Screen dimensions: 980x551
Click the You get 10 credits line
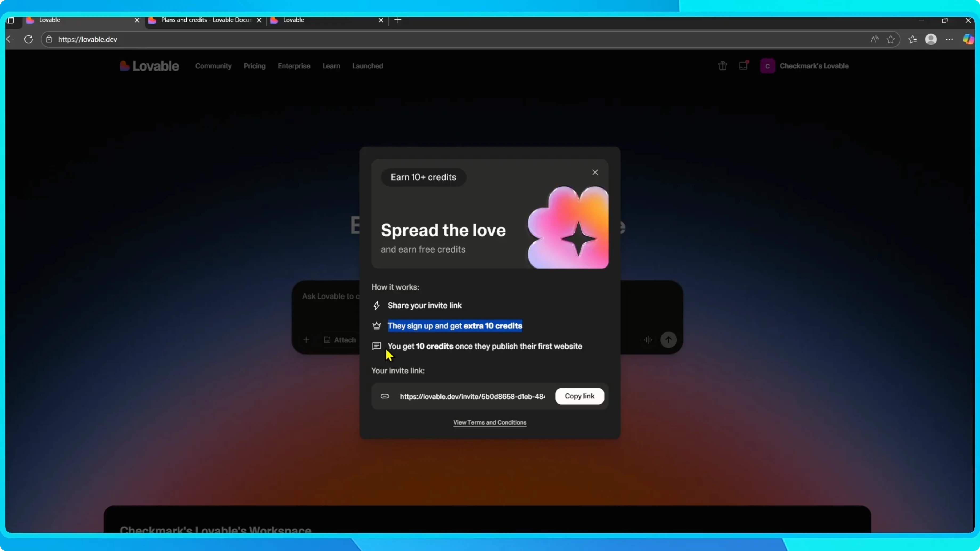(485, 346)
